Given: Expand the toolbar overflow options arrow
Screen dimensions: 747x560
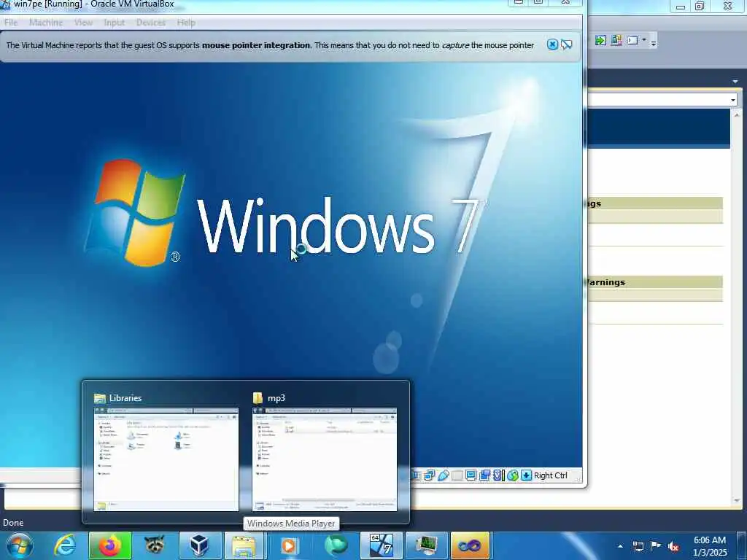Looking at the screenshot, I should click(x=654, y=43).
